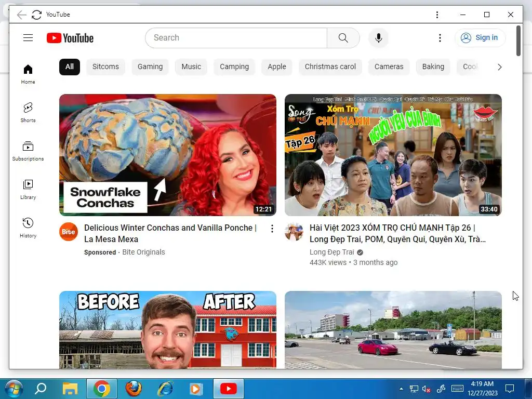Start voice search with microphone
Image resolution: width=532 pixels, height=399 pixels.
pos(379,37)
